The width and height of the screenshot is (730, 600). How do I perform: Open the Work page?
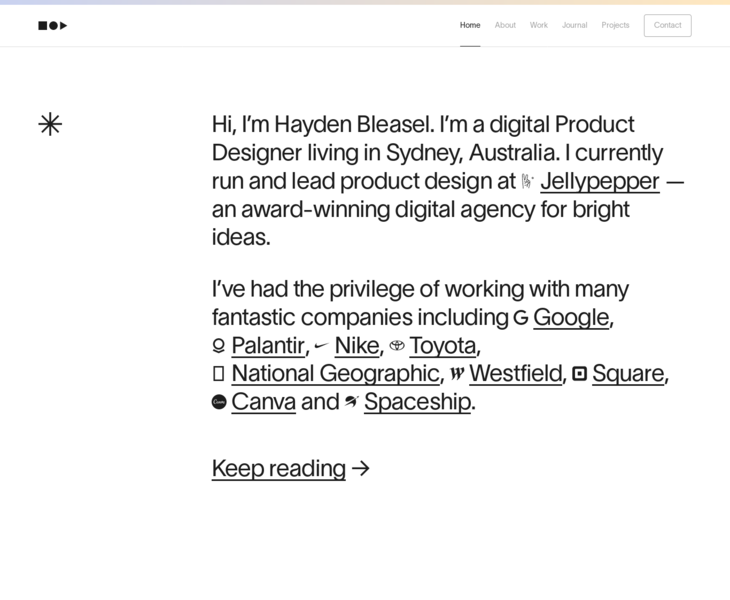pyautogui.click(x=539, y=25)
